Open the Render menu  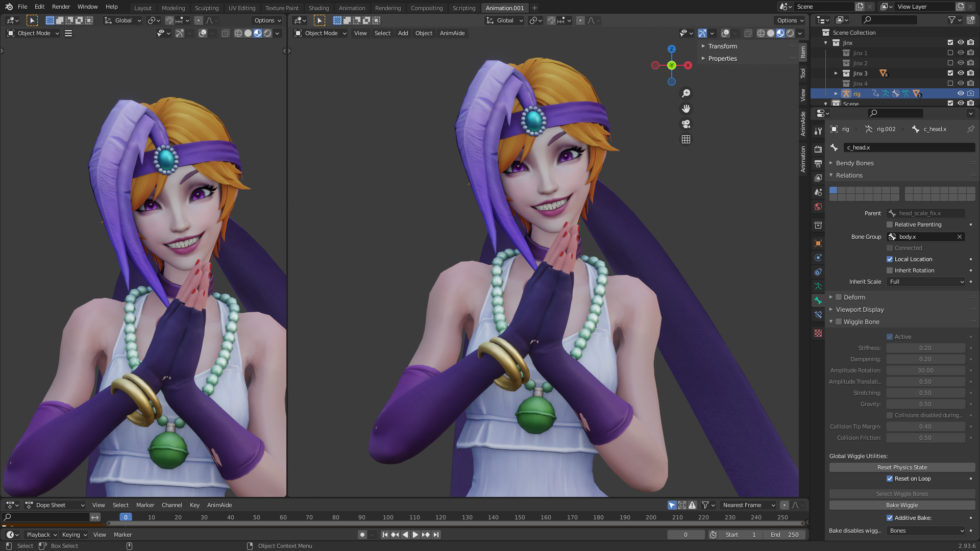(61, 7)
